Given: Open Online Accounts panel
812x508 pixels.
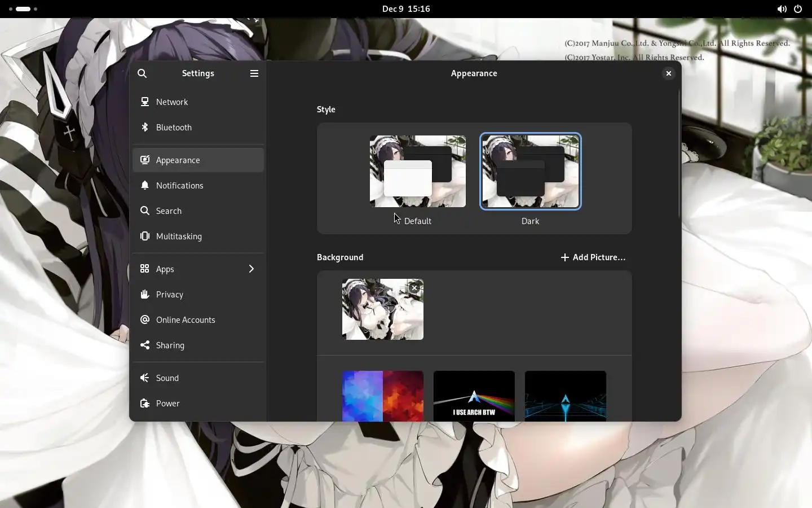Looking at the screenshot, I should 198,319.
